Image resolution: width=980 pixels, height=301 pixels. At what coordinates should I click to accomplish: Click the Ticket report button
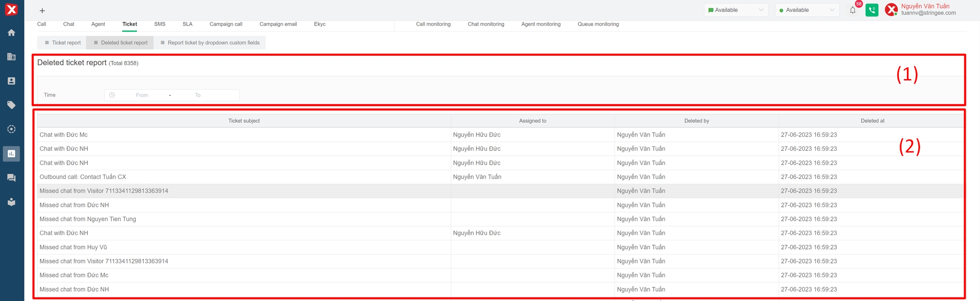[x=63, y=43]
